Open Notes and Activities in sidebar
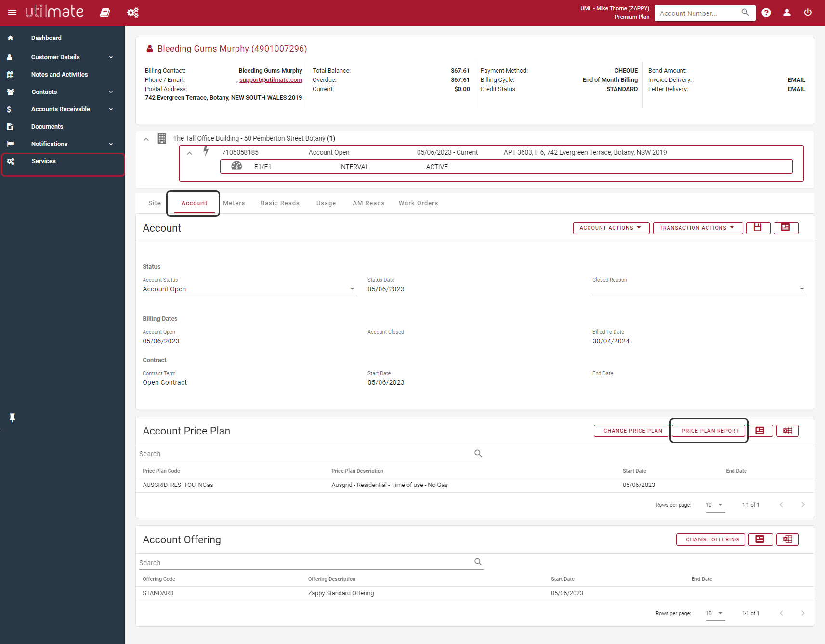Screen dimensions: 825x644 (59, 75)
